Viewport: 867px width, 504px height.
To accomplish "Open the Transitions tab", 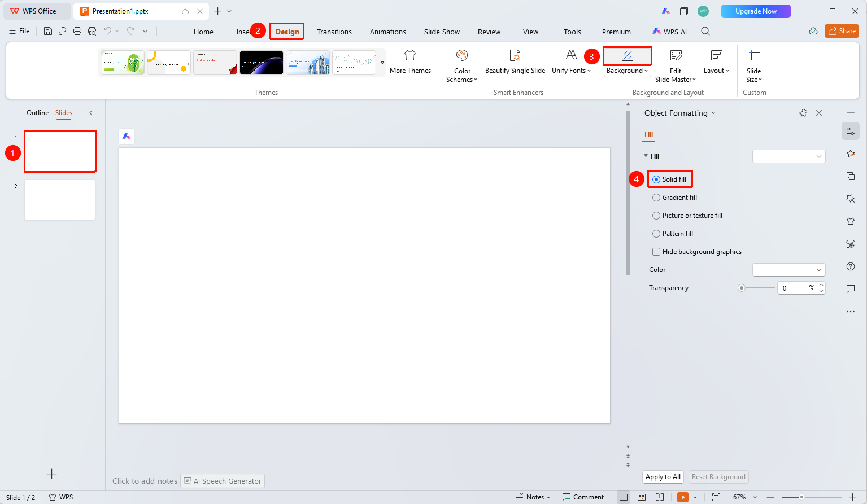I will [334, 32].
